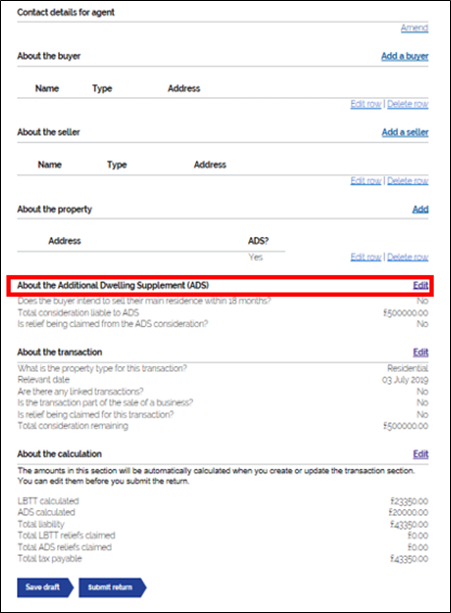
Task: Click Edit row in the buyer section
Action: pos(366,104)
